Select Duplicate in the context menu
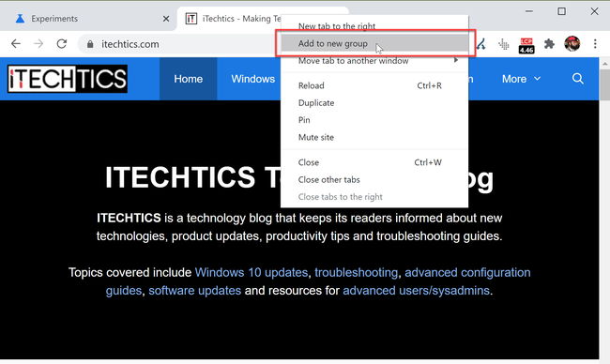Screen dimensions: 610x364 point(374,102)
